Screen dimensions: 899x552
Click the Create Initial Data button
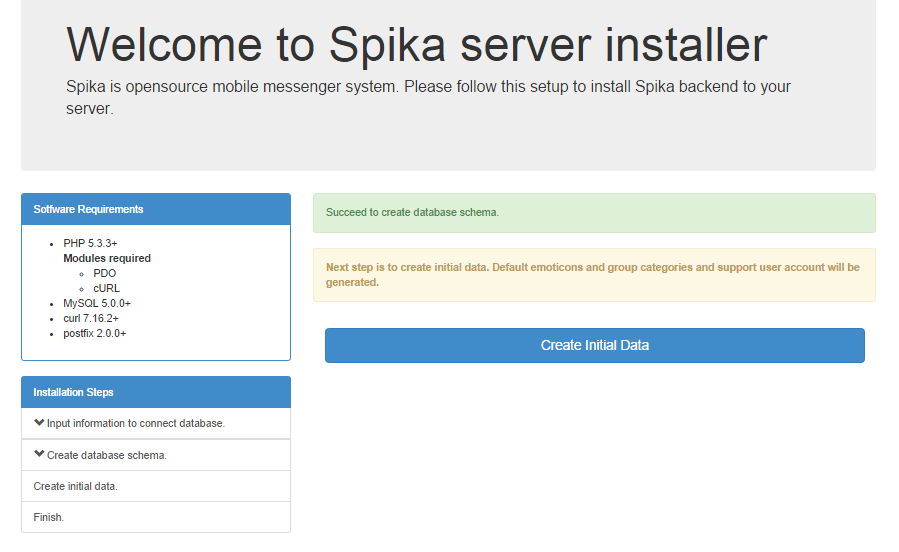pyautogui.click(x=595, y=345)
